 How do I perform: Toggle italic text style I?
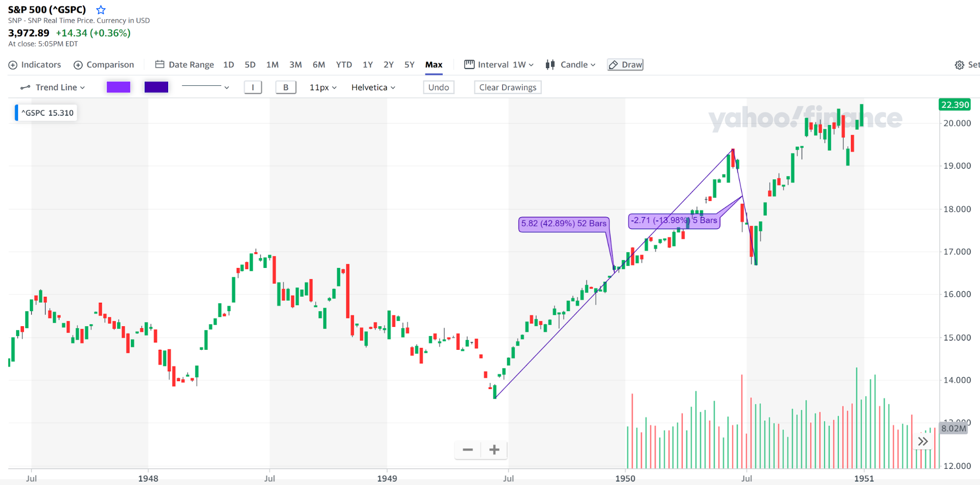click(253, 87)
